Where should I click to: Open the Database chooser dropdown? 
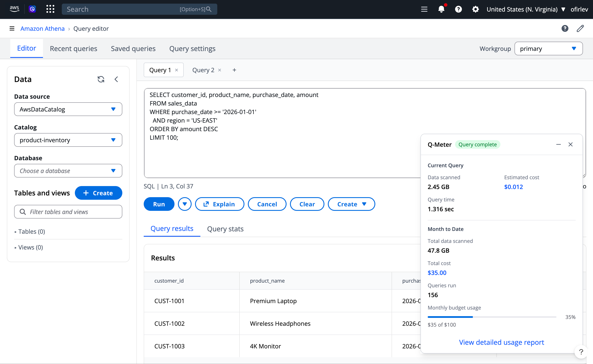tap(68, 171)
